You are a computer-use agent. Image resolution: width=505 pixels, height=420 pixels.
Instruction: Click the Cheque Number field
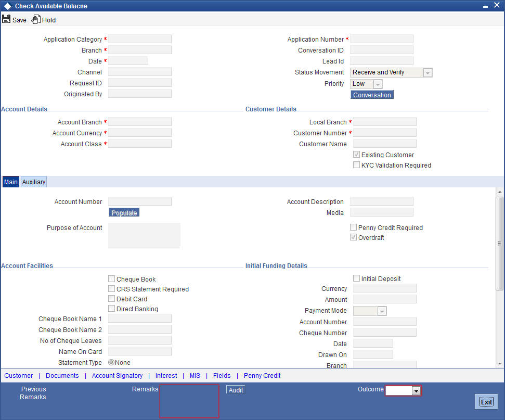click(x=385, y=333)
